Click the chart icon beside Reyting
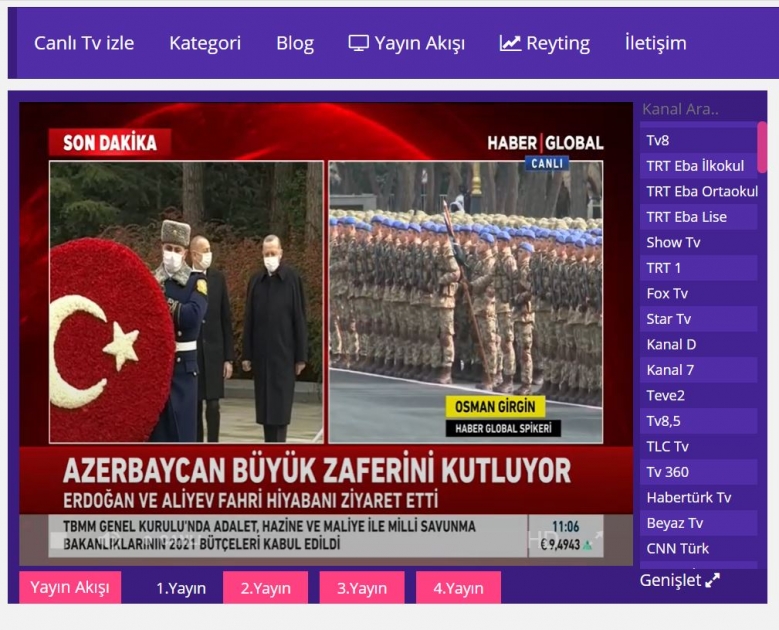779x630 pixels. coord(510,43)
